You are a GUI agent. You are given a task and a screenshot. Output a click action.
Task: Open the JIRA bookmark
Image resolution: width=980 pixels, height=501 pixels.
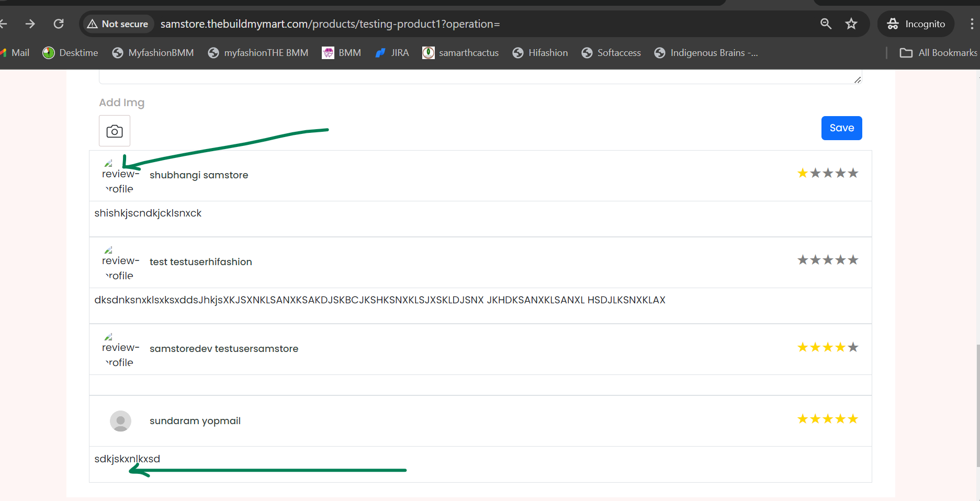coord(392,53)
